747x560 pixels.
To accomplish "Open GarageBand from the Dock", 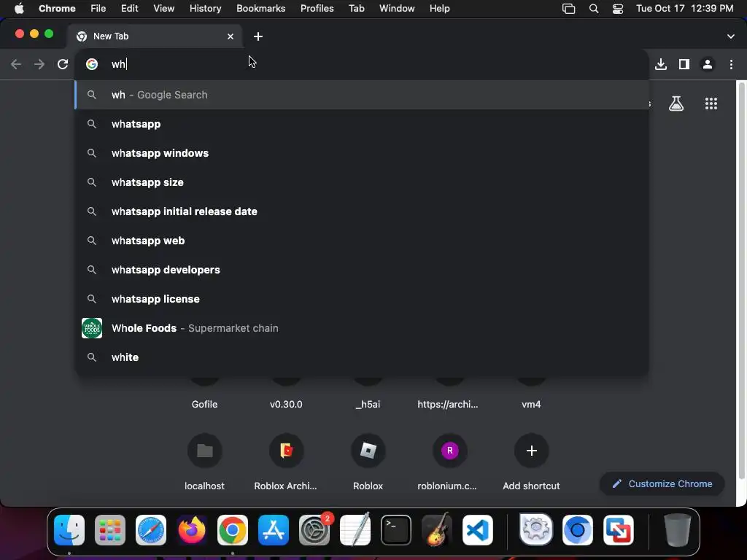I will click(x=437, y=529).
